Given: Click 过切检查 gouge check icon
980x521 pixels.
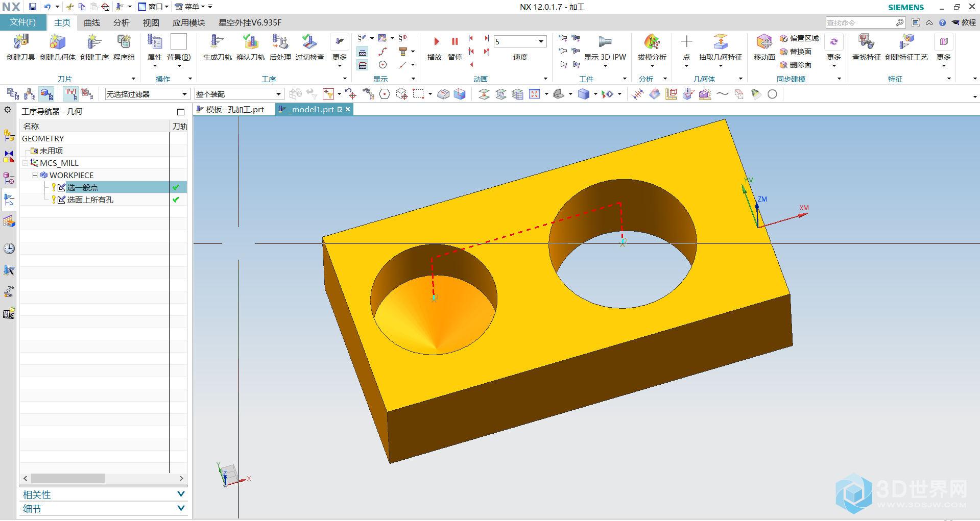Looking at the screenshot, I should [309, 42].
